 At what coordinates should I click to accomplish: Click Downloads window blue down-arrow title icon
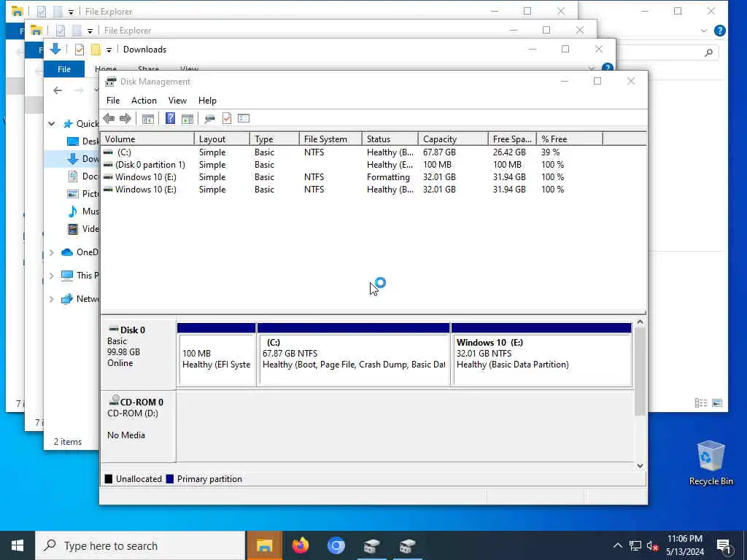(55, 49)
